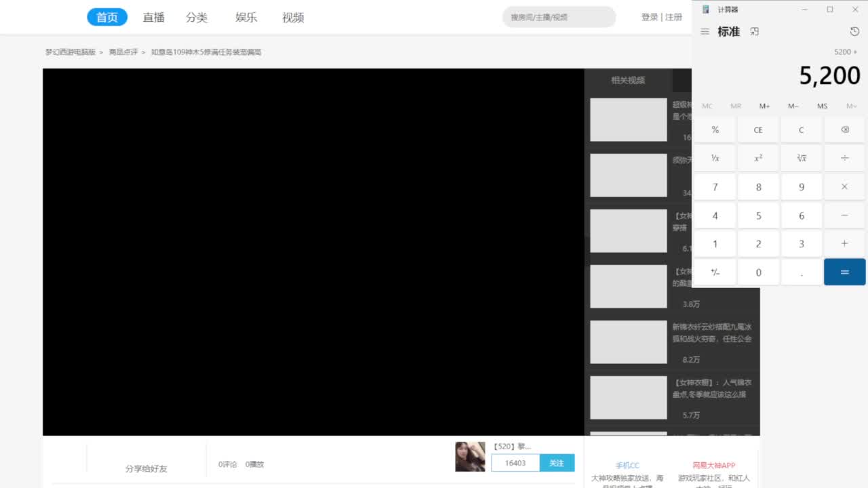
Task: Open the calculator navigation hamburger menu
Action: coord(705,32)
